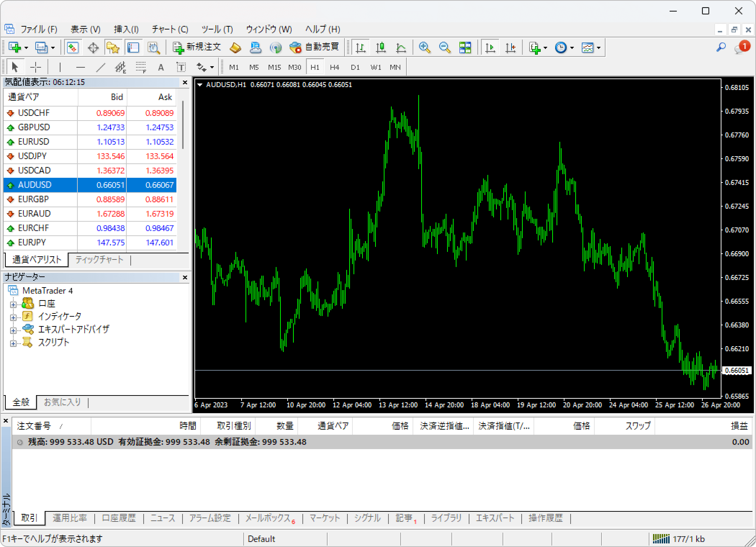Image resolution: width=756 pixels, height=547 pixels.
Task: Switch to H4 timeframe chart
Action: [334, 66]
